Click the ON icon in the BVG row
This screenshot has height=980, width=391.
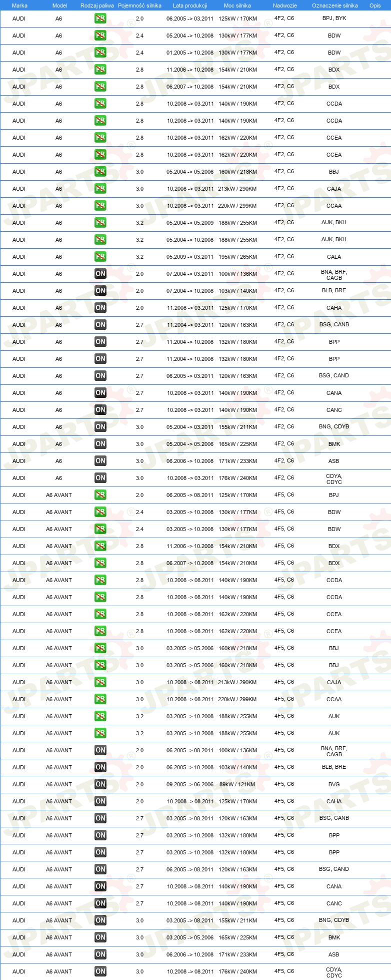pyautogui.click(x=100, y=784)
